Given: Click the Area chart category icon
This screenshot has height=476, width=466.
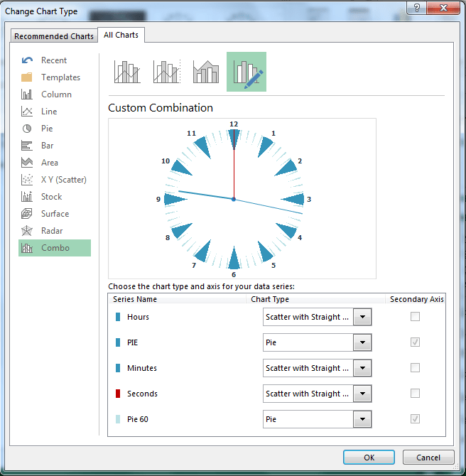Looking at the screenshot, I should tap(27, 163).
